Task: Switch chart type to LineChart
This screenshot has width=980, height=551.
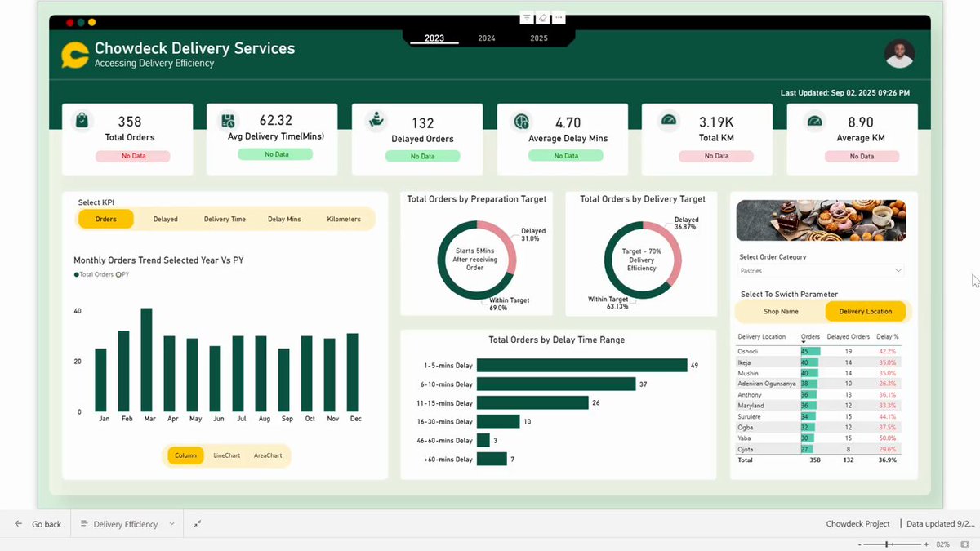Action: 227,455
